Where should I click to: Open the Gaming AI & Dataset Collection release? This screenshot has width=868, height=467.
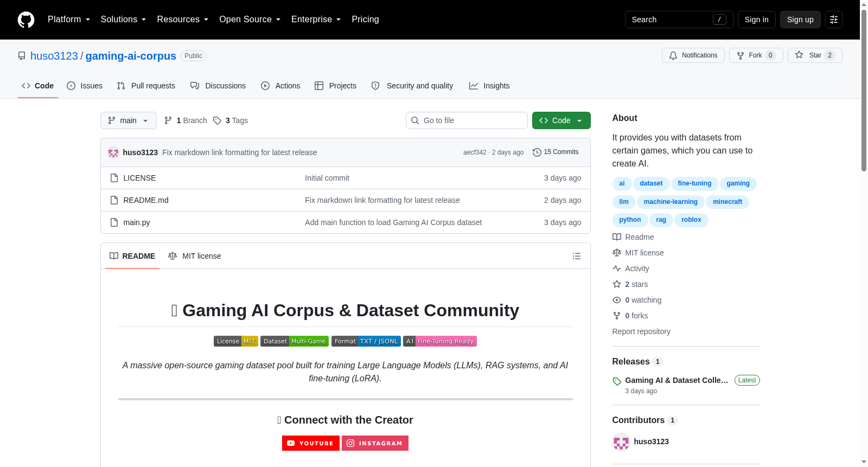676,380
